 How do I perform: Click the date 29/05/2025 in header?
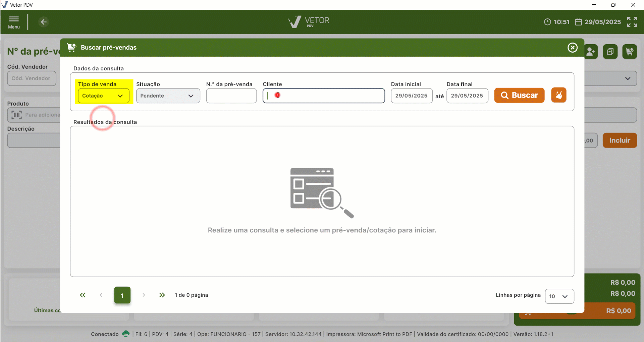tap(598, 22)
